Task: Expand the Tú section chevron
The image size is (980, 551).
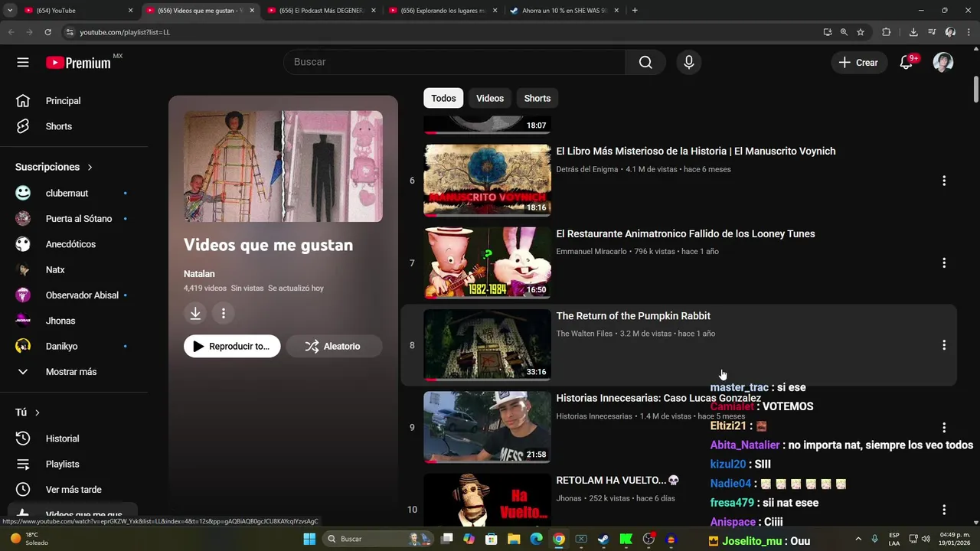Action: click(37, 412)
